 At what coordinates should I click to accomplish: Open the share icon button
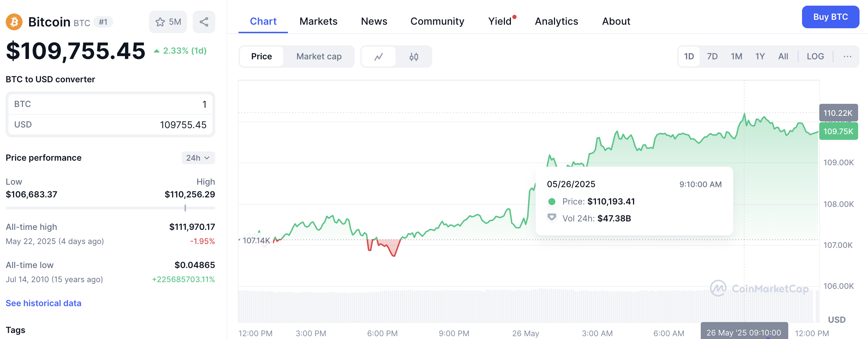(x=204, y=22)
